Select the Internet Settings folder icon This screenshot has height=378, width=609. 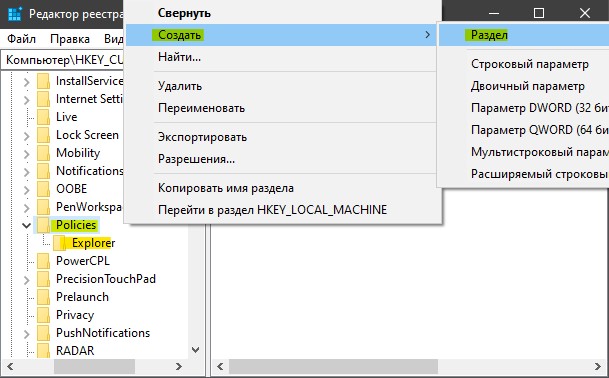pyautogui.click(x=44, y=99)
